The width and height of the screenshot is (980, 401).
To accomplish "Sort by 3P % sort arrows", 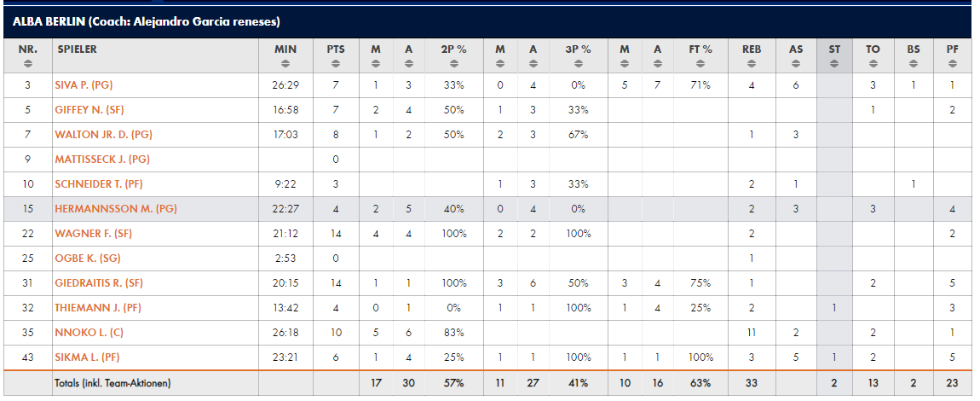I will (578, 64).
